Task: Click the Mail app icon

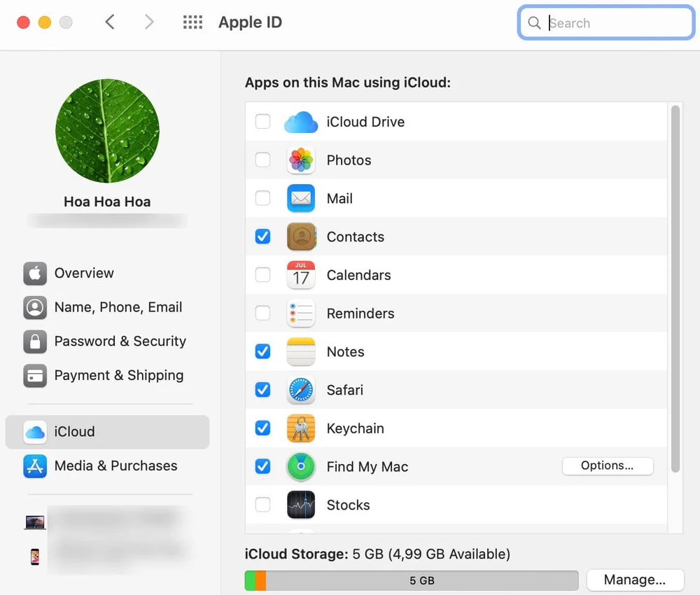Action: tap(301, 198)
